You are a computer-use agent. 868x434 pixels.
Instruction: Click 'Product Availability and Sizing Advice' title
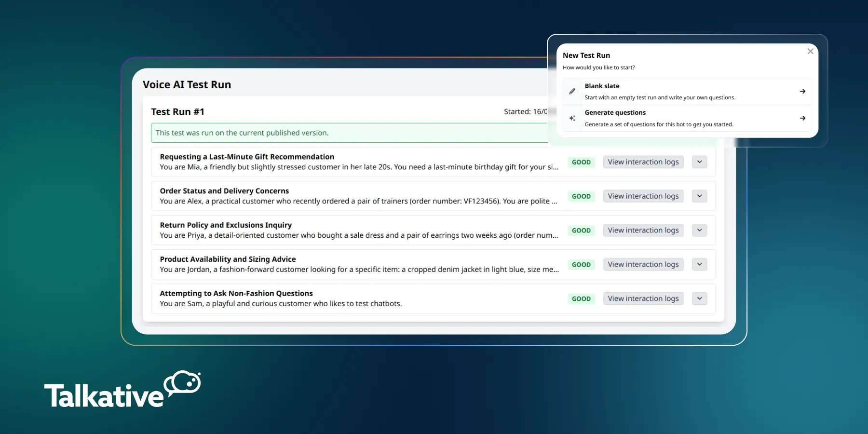228,259
